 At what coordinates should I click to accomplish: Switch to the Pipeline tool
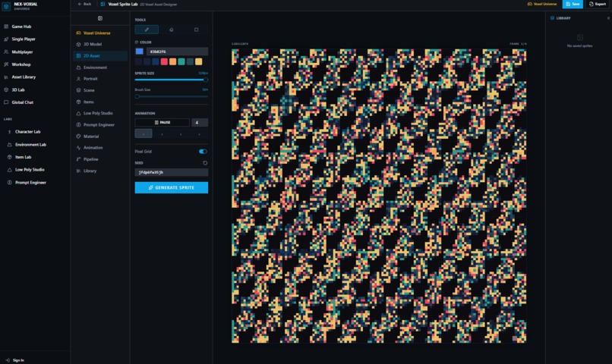(100, 159)
